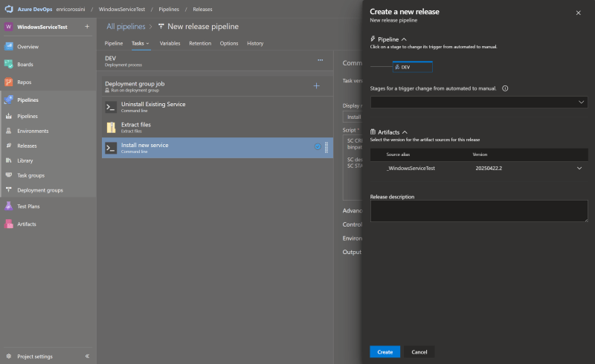Collapse the sidebar with double chevron
Screen dimensions: 595x364
click(87, 356)
